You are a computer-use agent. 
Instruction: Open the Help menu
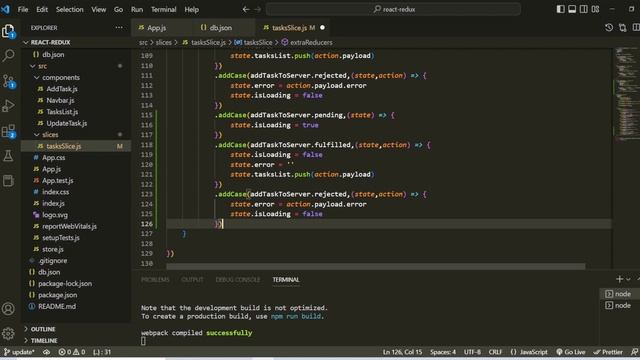191,9
